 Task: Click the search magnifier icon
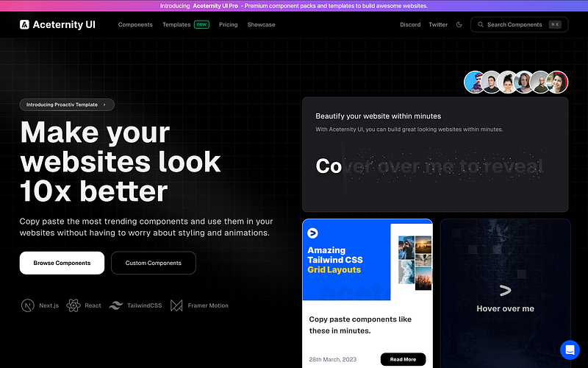(x=481, y=25)
